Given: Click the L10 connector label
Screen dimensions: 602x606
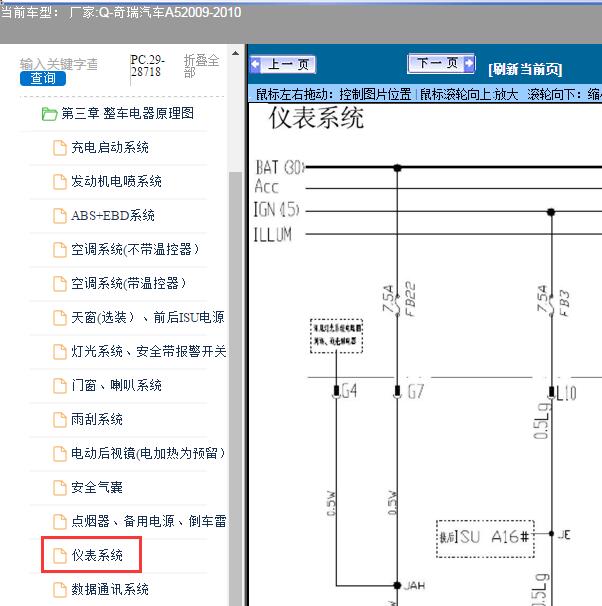Looking at the screenshot, I should click(x=566, y=393).
